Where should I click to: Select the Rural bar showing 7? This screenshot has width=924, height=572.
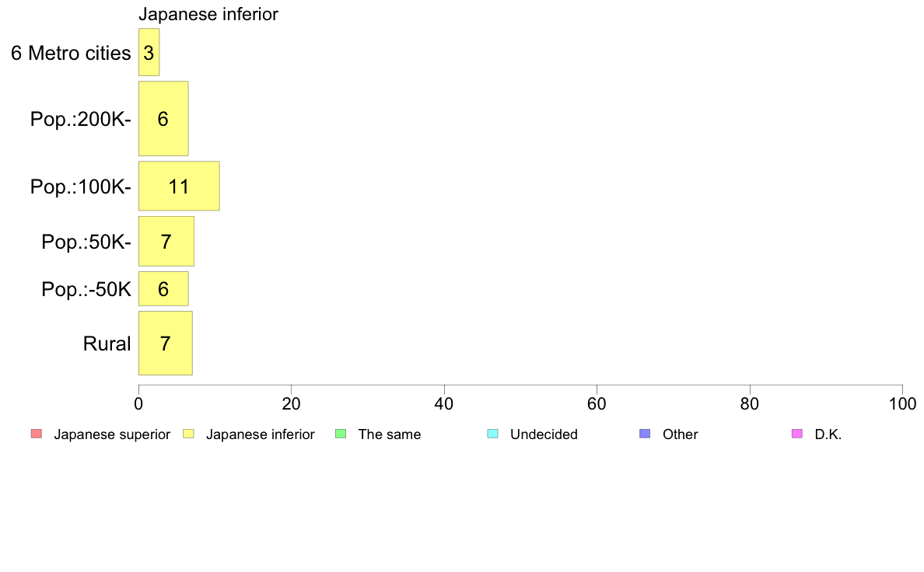click(166, 343)
